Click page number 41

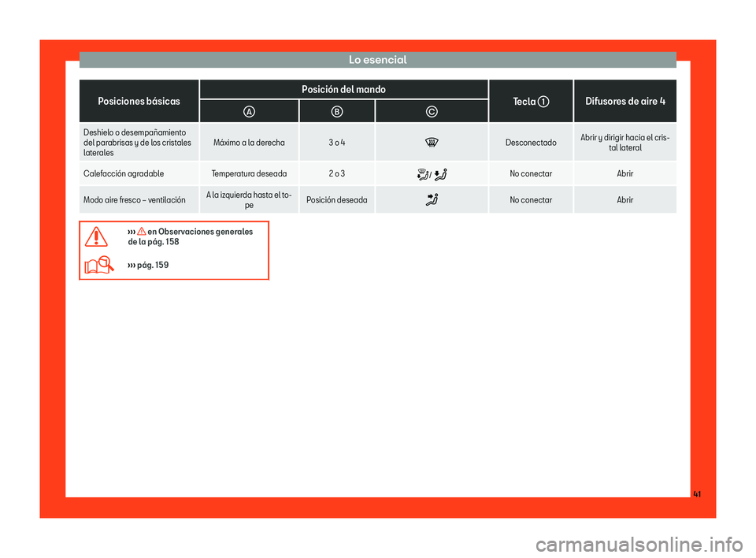pyautogui.click(x=697, y=494)
